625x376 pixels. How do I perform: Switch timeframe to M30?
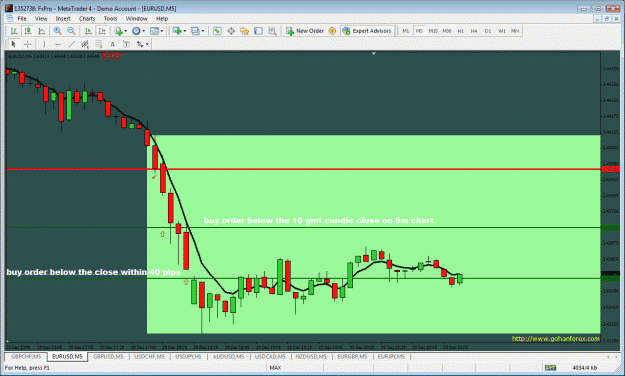[447, 31]
